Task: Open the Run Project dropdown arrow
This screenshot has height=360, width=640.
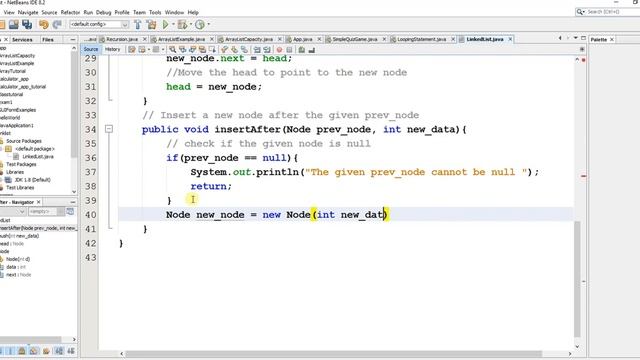Action: coord(173,24)
